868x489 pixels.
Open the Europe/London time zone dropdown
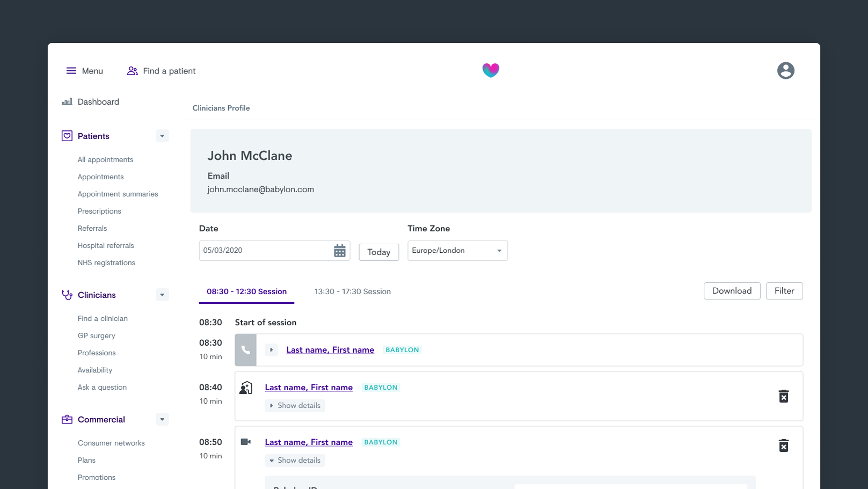tap(457, 251)
